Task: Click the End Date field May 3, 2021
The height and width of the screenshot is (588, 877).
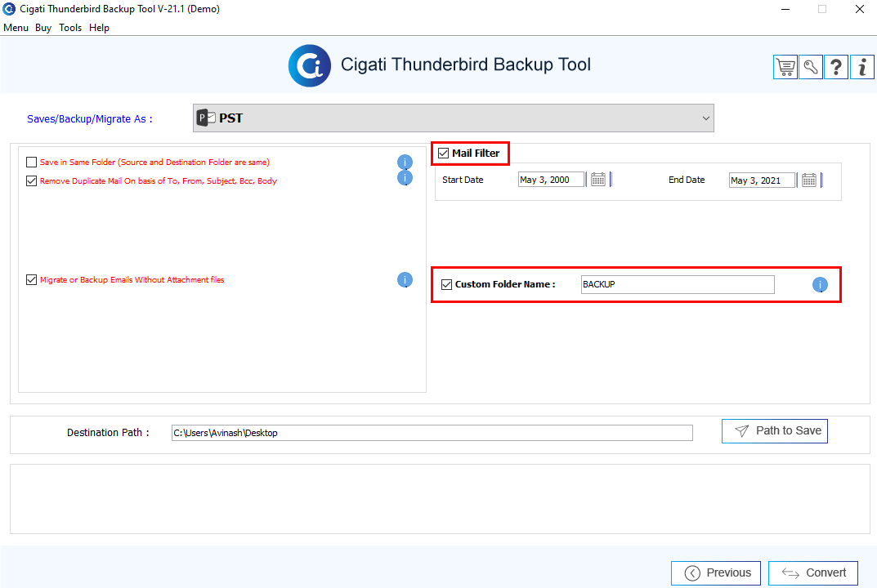Action: click(763, 180)
